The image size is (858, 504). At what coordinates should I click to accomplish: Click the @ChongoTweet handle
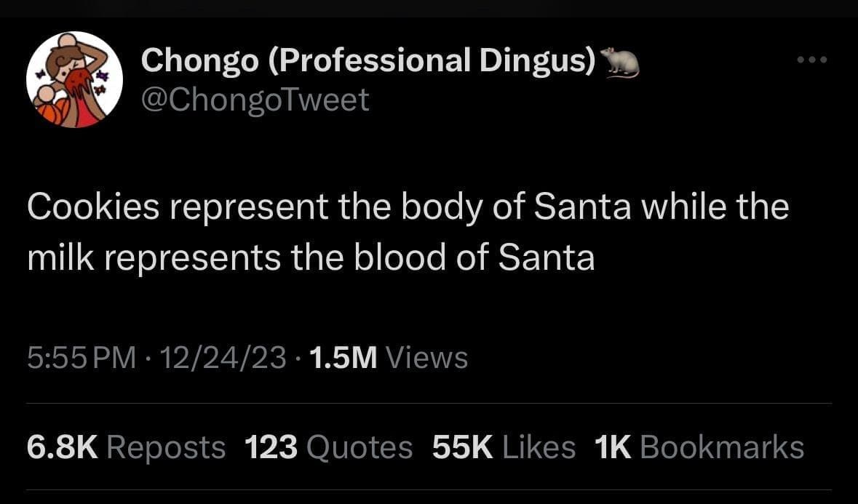[x=255, y=100]
